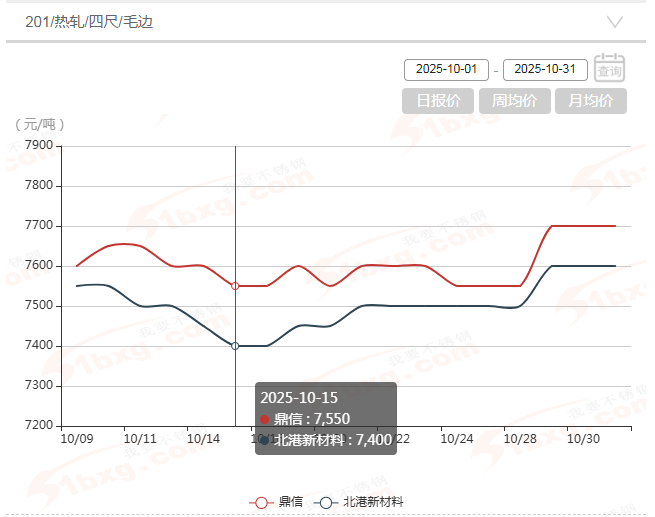Click the calendar 查询 query icon
Screen dimensions: 655x517
[609, 68]
